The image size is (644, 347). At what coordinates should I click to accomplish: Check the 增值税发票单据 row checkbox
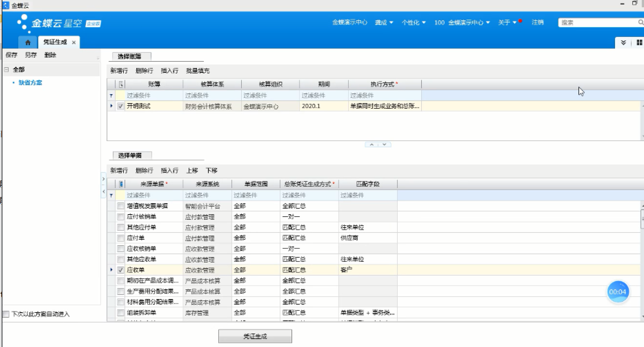pos(120,206)
